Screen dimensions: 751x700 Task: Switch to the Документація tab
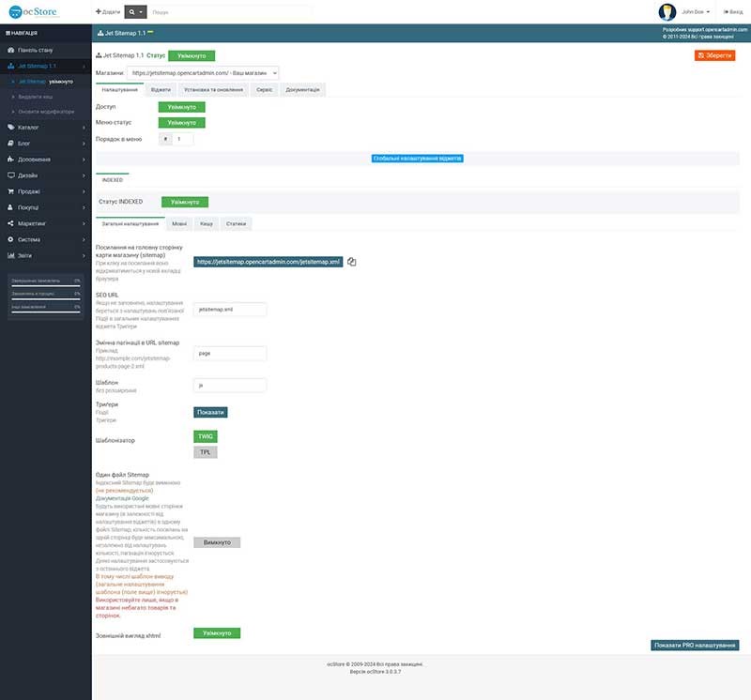302,90
